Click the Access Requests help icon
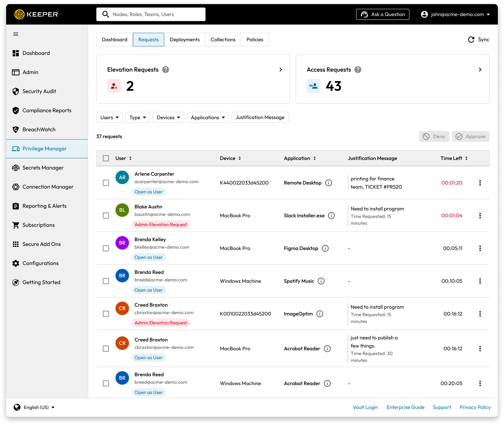Image resolution: width=504 pixels, height=425 pixels. point(358,70)
